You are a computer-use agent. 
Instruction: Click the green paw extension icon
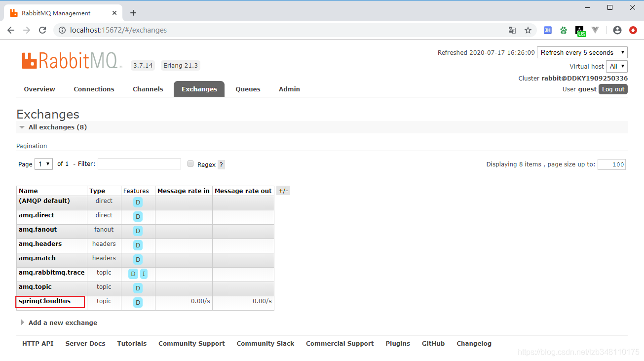(564, 30)
